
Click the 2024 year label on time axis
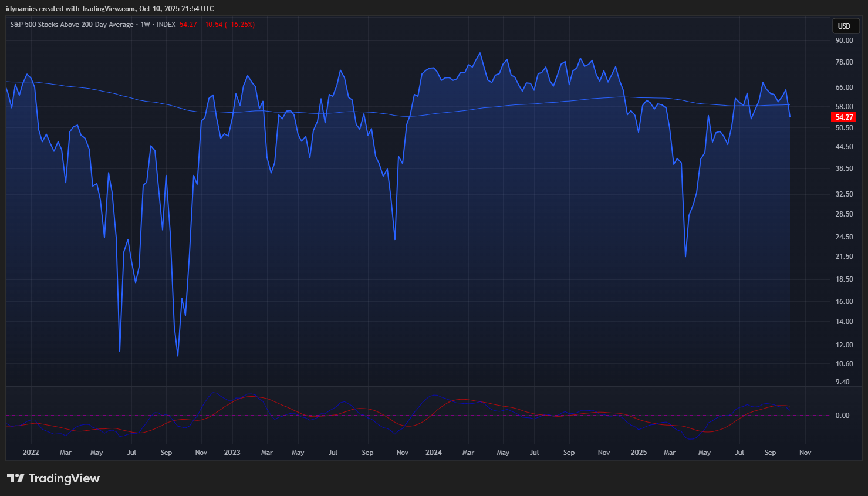coord(433,453)
